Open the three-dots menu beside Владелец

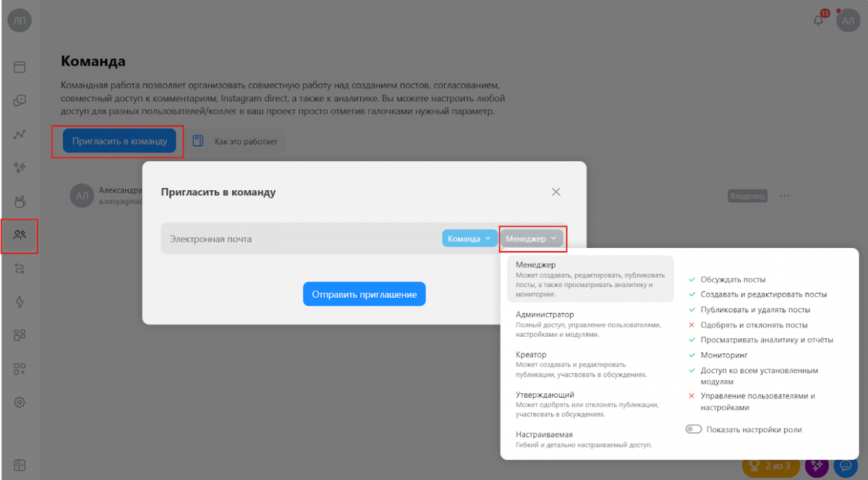pos(784,196)
